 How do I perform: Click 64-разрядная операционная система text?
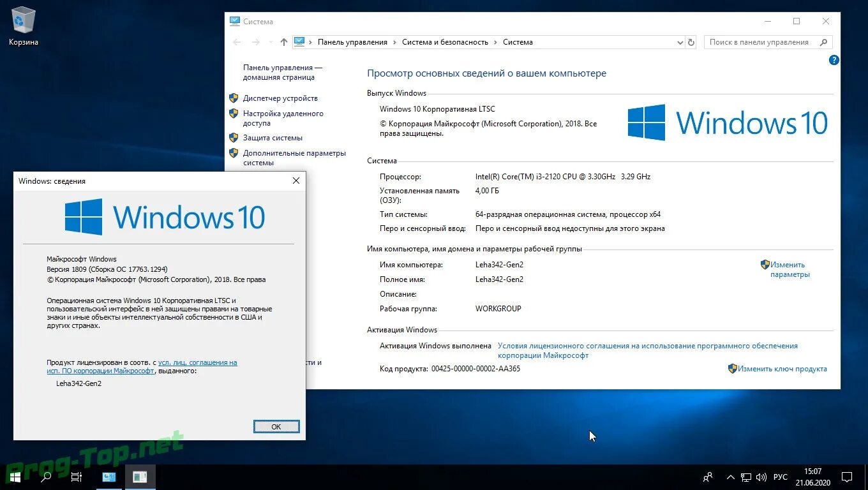point(568,214)
